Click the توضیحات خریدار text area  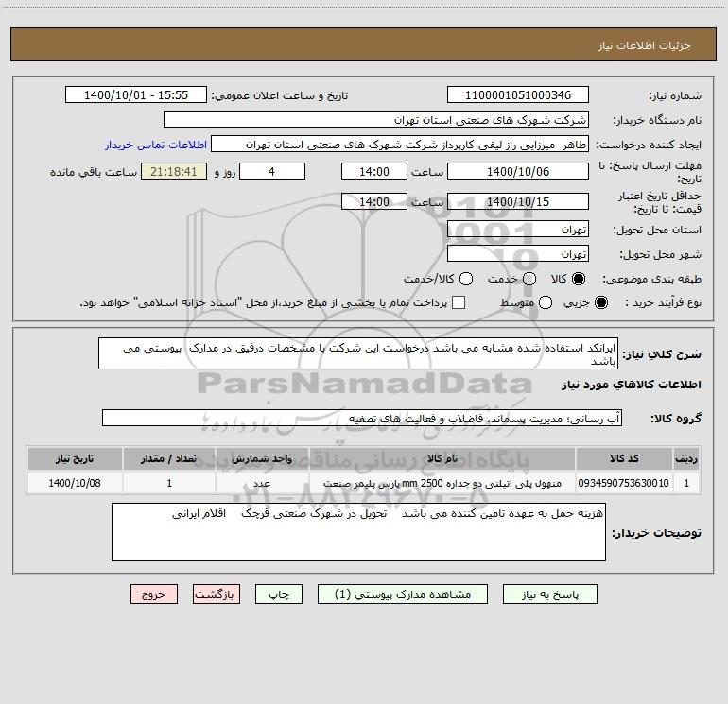(358, 532)
